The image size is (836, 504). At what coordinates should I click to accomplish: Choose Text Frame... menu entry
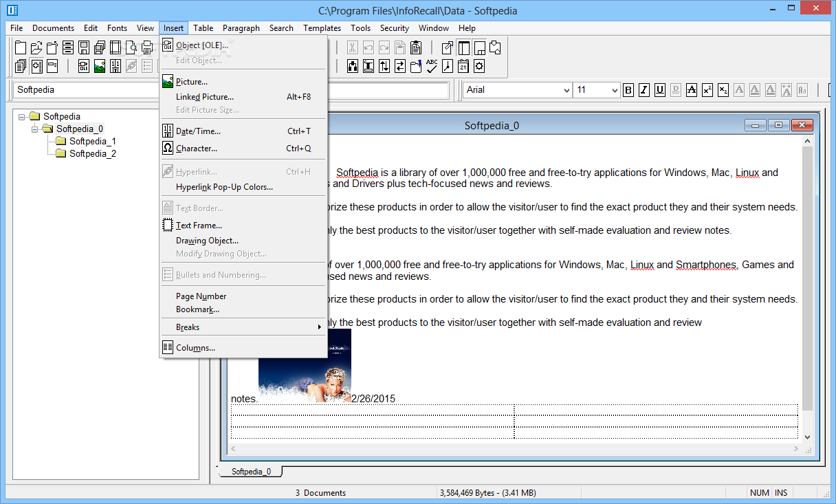(243, 225)
